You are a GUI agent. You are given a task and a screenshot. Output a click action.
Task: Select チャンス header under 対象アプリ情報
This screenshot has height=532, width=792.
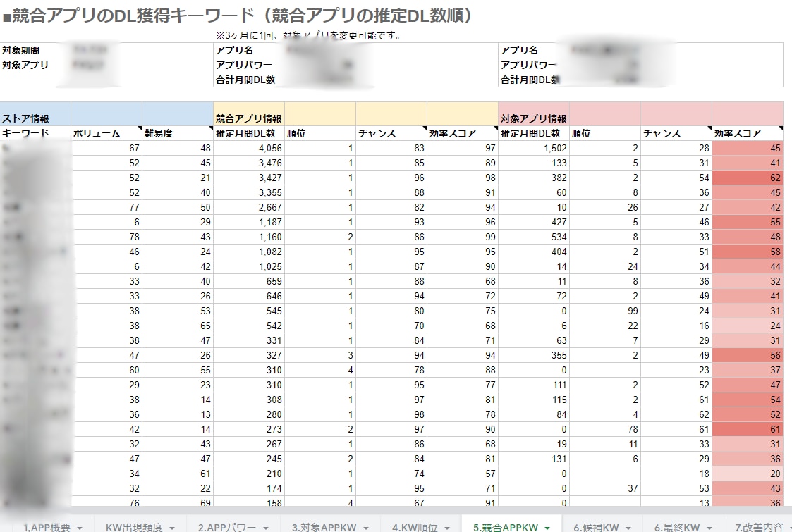click(676, 133)
